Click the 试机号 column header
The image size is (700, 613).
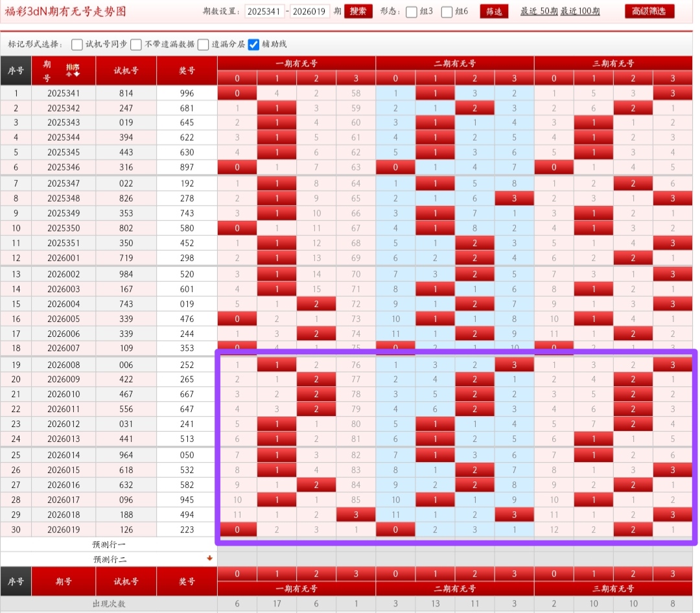pyautogui.click(x=126, y=71)
